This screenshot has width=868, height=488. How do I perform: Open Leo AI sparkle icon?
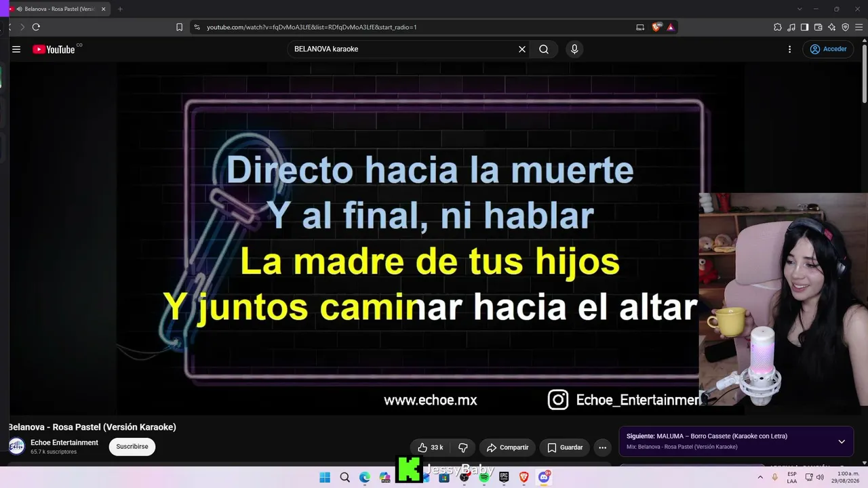coord(831,27)
